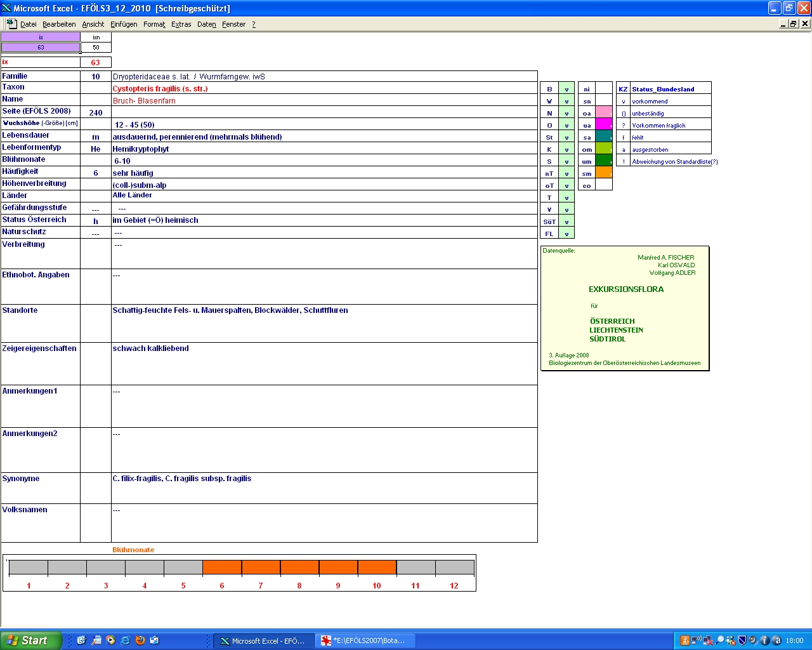Image resolution: width=812 pixels, height=650 pixels.
Task: Open Messenger tray icon with red cross
Action: (x=731, y=640)
